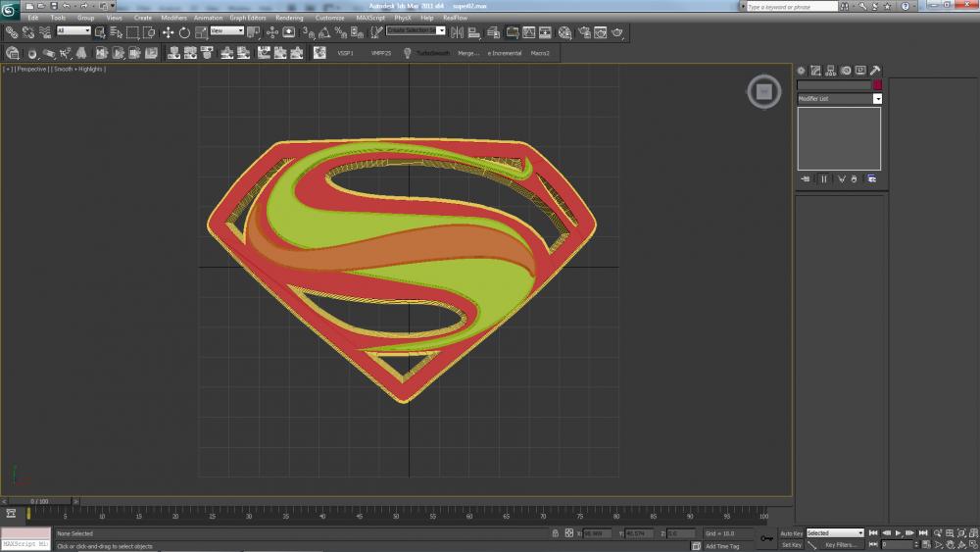Open the Modifiers menu
Viewport: 980px width, 552px height.
click(x=173, y=18)
